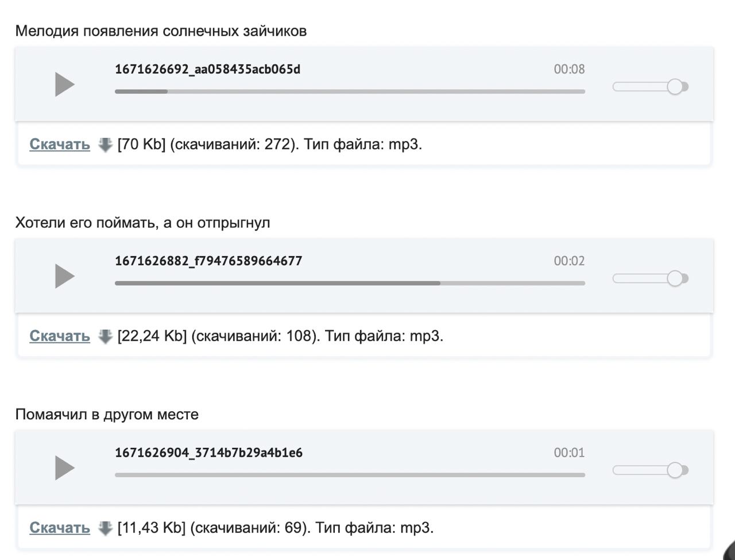Seek in the 00:01 track progress bar
The width and height of the screenshot is (735, 560).
[350, 475]
